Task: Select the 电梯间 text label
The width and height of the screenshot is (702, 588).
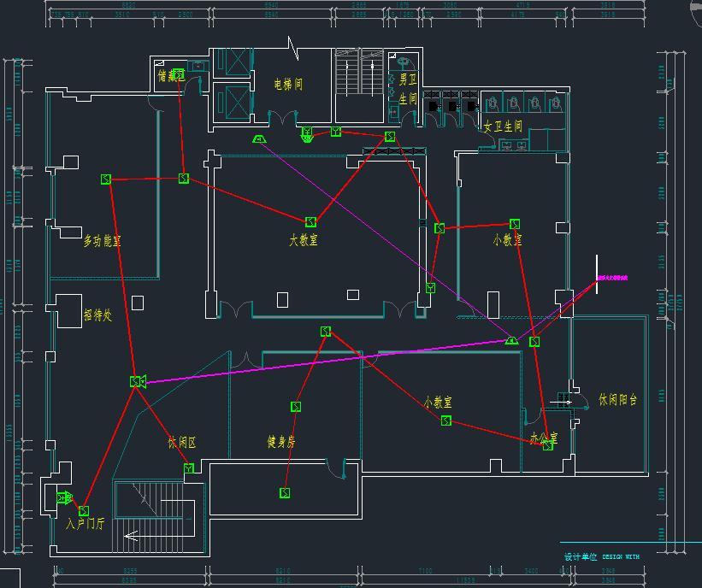Action: 288,85
